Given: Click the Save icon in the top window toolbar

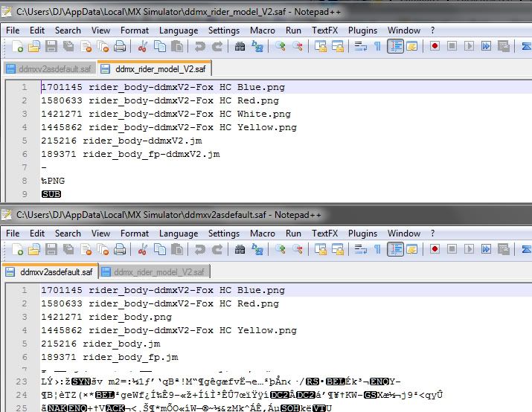Looking at the screenshot, I should tap(51, 47).
